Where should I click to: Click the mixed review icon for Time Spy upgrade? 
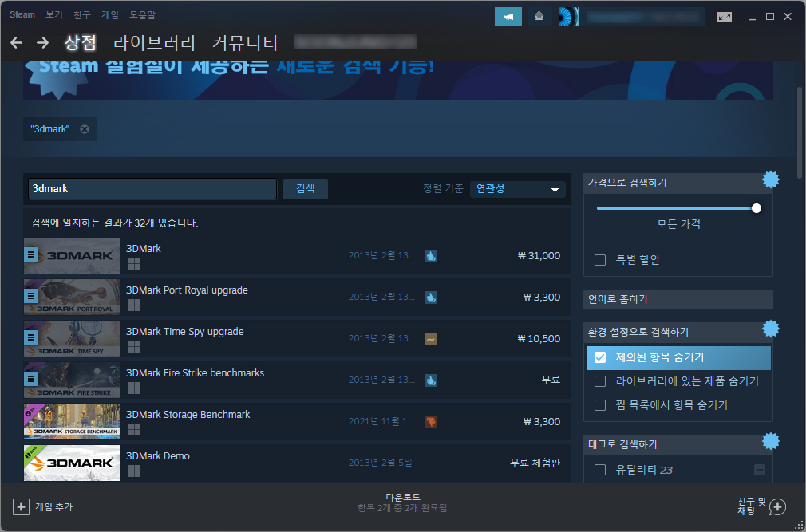[x=431, y=339]
